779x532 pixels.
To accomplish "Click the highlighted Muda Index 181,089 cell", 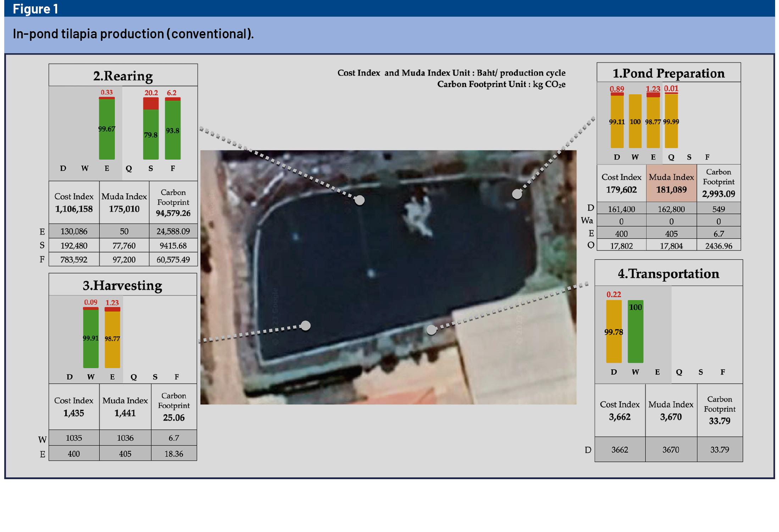I will click(671, 183).
